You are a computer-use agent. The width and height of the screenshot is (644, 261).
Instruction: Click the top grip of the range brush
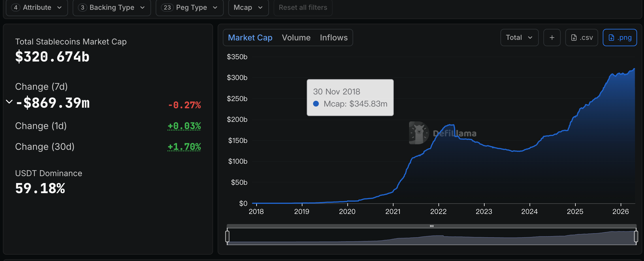(432, 226)
